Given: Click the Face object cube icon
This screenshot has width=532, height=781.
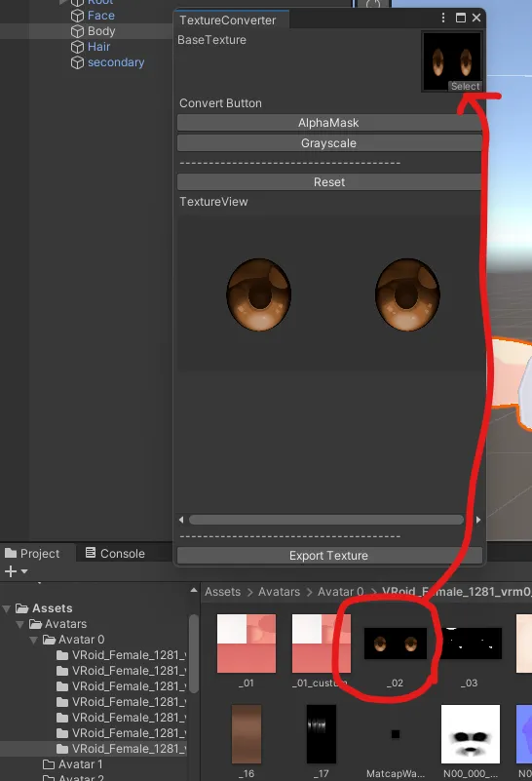Looking at the screenshot, I should point(77,16).
